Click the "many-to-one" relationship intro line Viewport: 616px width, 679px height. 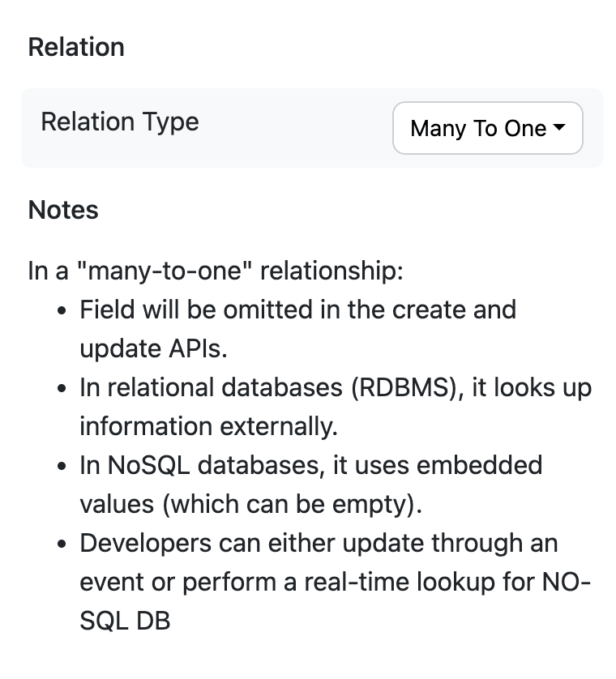tap(216, 271)
